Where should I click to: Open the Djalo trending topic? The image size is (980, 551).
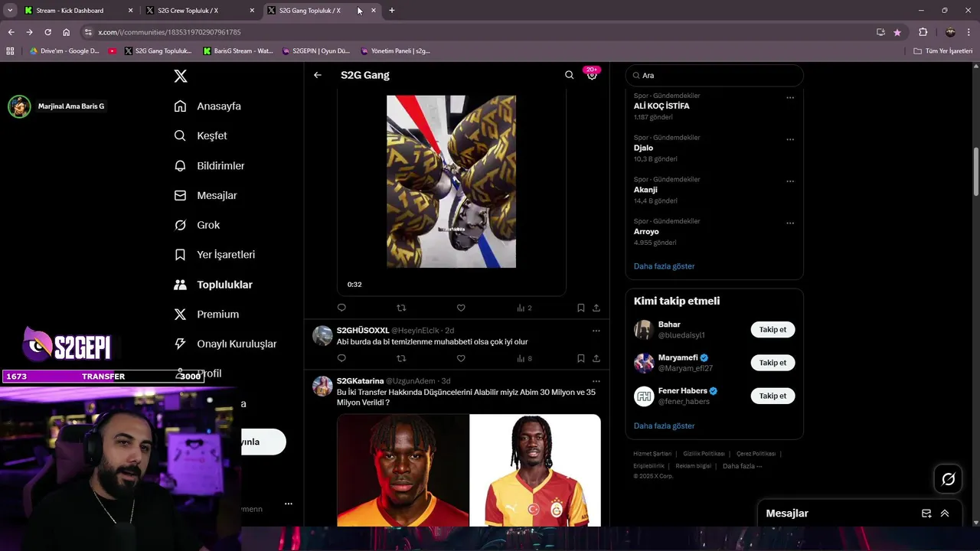(643, 148)
